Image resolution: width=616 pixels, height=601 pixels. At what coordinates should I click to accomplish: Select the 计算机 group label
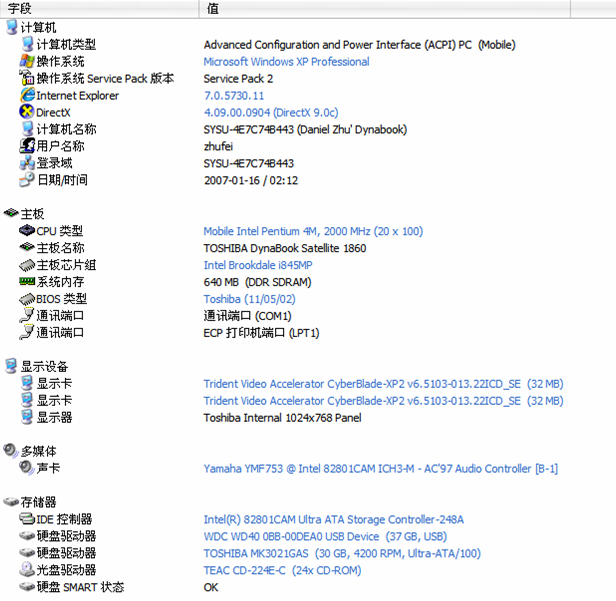(x=38, y=27)
